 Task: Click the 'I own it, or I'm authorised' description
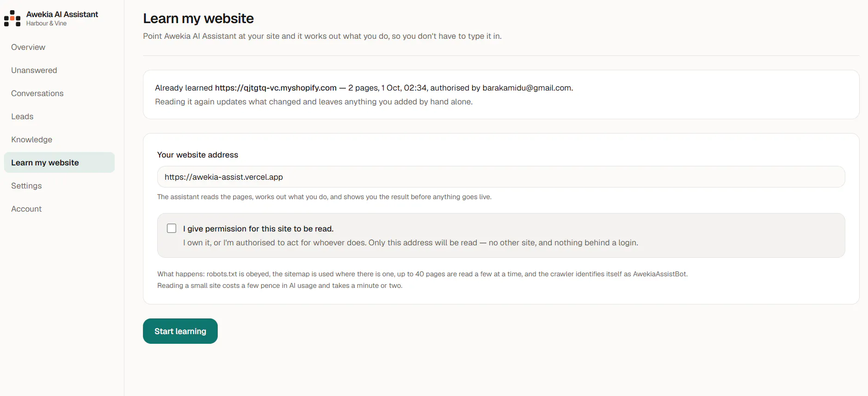pos(411,243)
